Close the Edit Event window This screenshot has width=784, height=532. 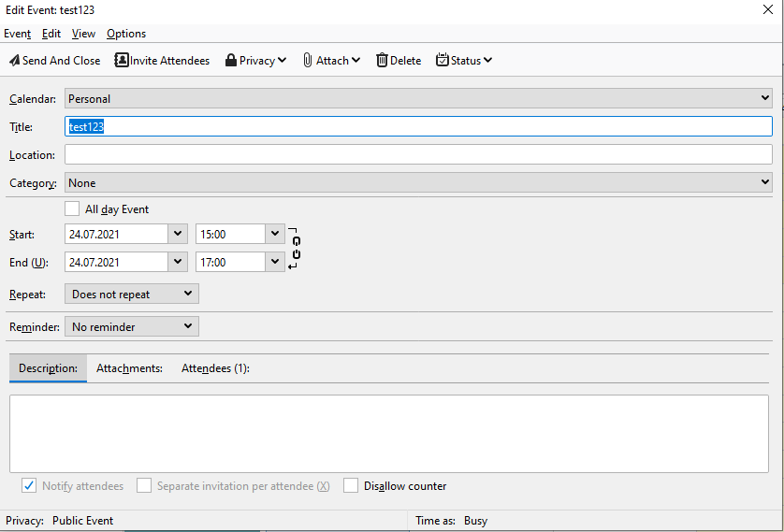(x=768, y=9)
